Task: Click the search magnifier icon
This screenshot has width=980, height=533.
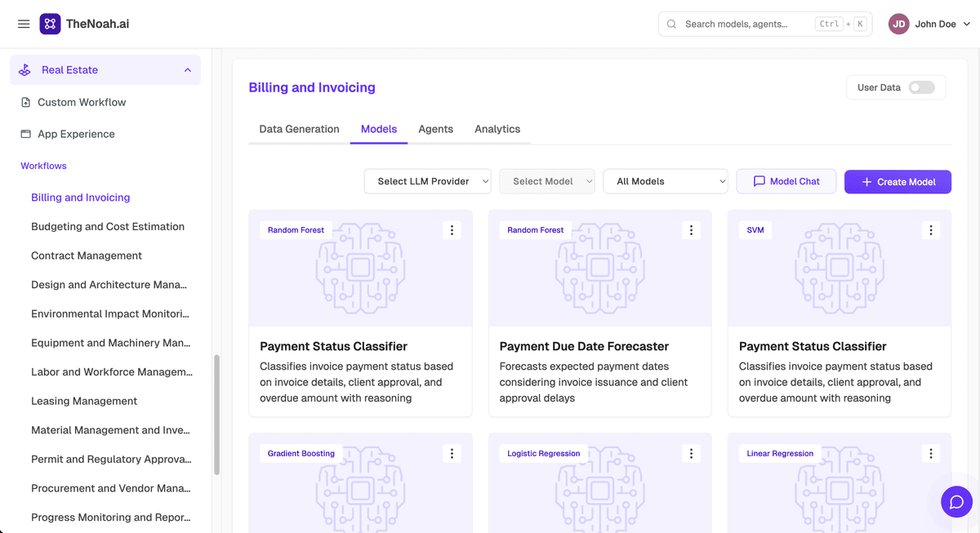Action: pos(671,24)
